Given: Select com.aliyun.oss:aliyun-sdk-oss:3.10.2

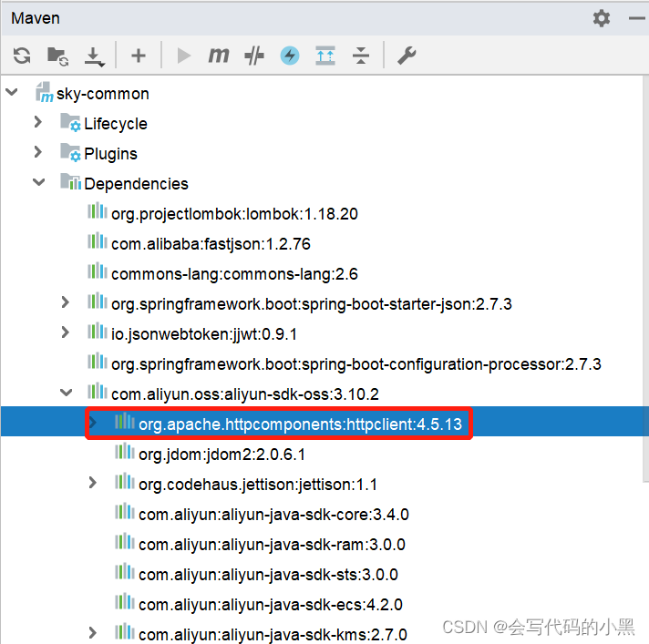Looking at the screenshot, I should (245, 394).
